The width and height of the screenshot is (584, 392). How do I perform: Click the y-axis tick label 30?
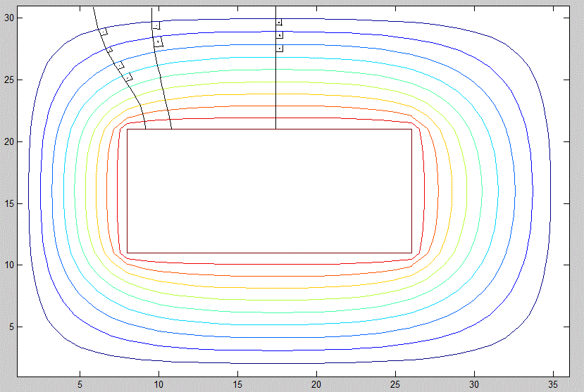(x=9, y=19)
